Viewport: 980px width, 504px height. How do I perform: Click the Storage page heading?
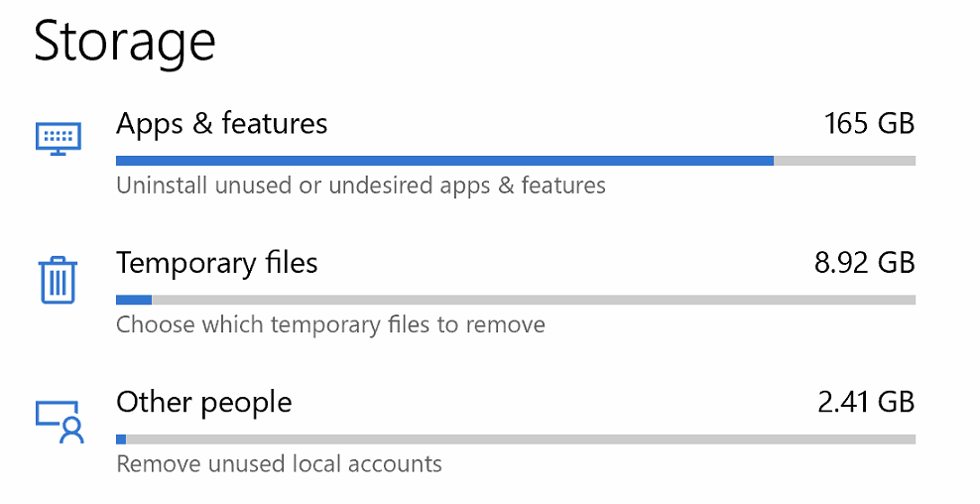125,42
